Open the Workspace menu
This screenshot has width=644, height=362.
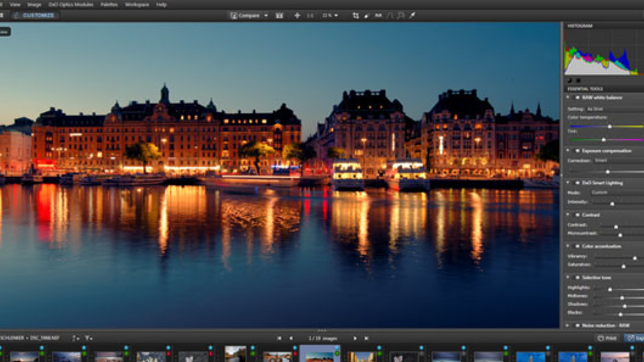(137, 5)
